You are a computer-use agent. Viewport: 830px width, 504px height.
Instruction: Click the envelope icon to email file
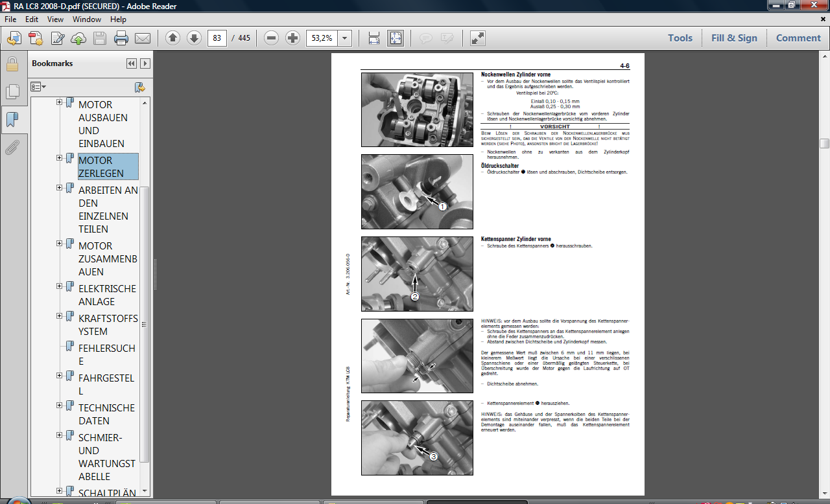point(142,38)
